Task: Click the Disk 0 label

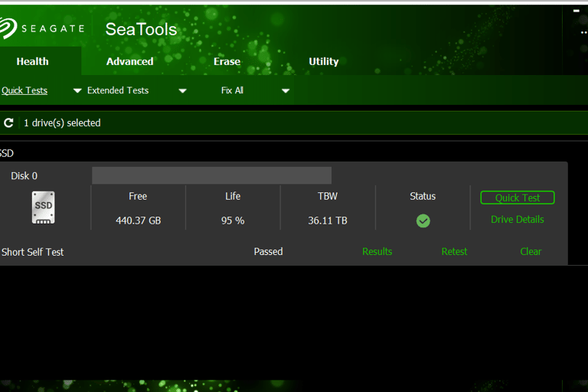Action: pos(24,176)
